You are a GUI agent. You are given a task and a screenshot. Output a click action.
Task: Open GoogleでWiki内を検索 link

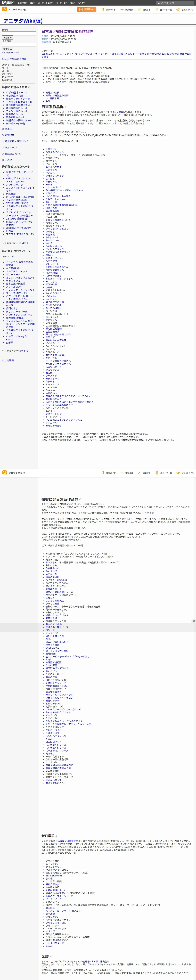coord(14,59)
